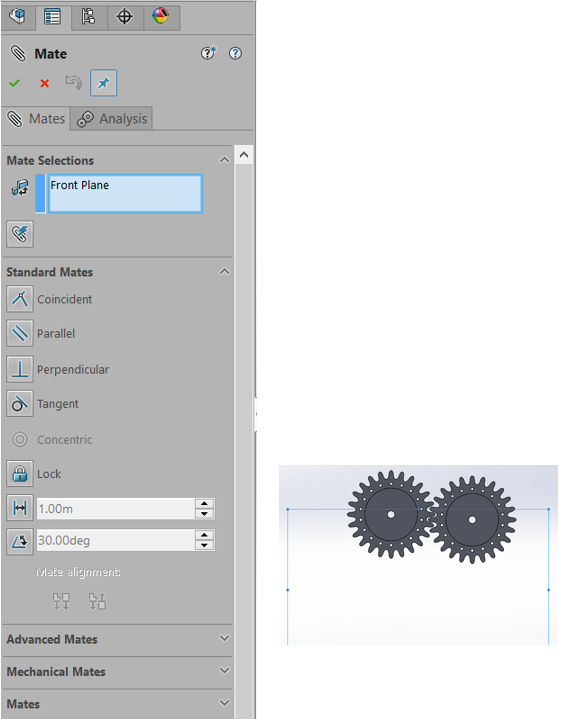Expand the Mechanical Mates section
The height and width of the screenshot is (719, 563).
pyautogui.click(x=117, y=672)
